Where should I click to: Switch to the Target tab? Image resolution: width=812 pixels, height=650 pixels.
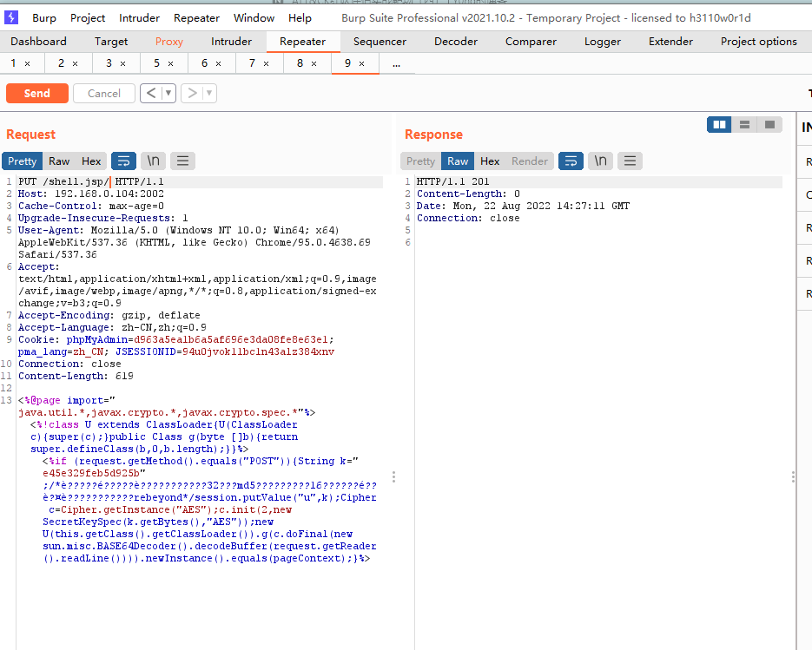pos(111,42)
